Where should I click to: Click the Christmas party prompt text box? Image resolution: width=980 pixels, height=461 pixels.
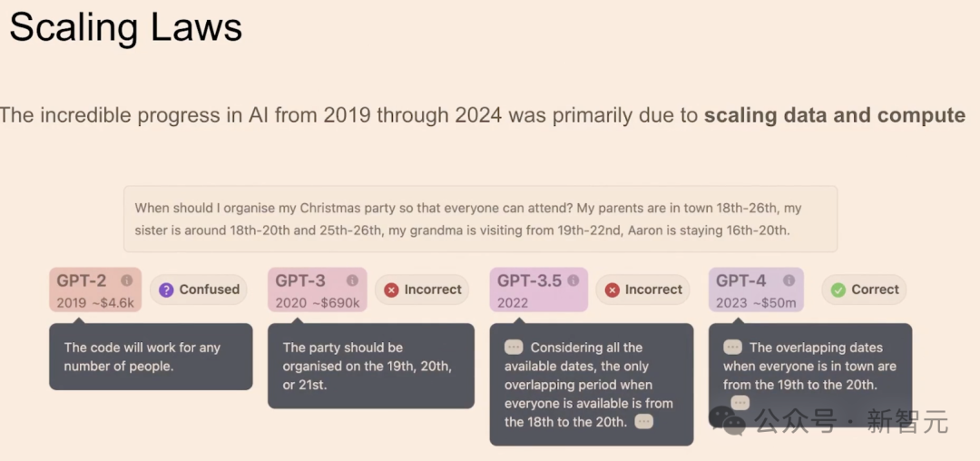tap(480, 219)
